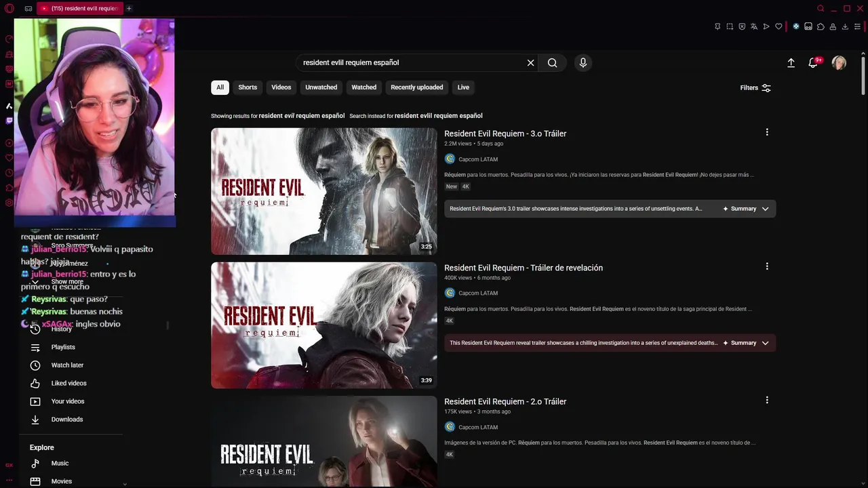Viewport: 868px width, 488px height.
Task: Click the translate page icon
Action: coord(754,26)
